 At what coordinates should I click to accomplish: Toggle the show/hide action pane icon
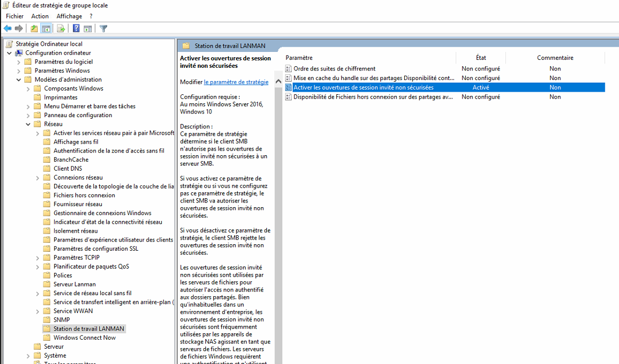point(88,29)
